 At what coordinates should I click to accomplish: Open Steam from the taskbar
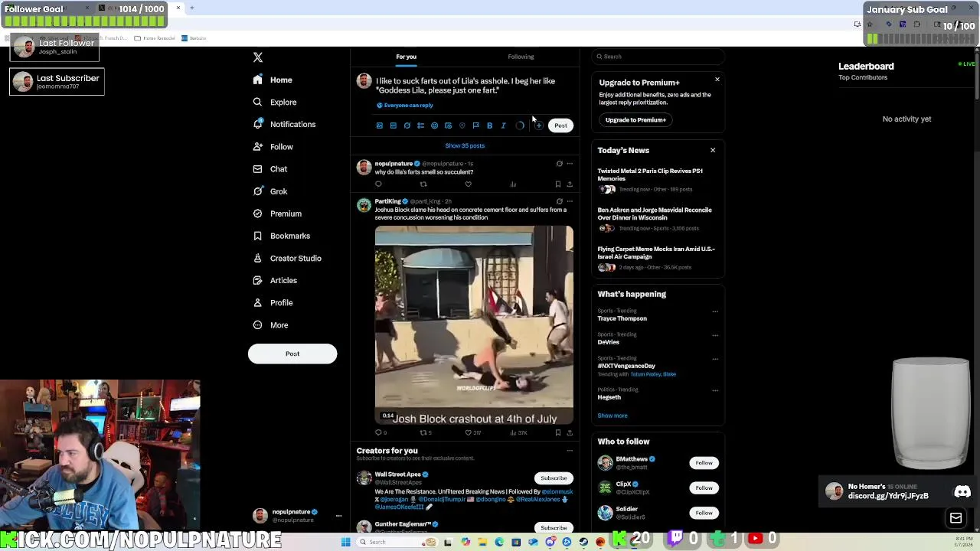[x=583, y=542]
